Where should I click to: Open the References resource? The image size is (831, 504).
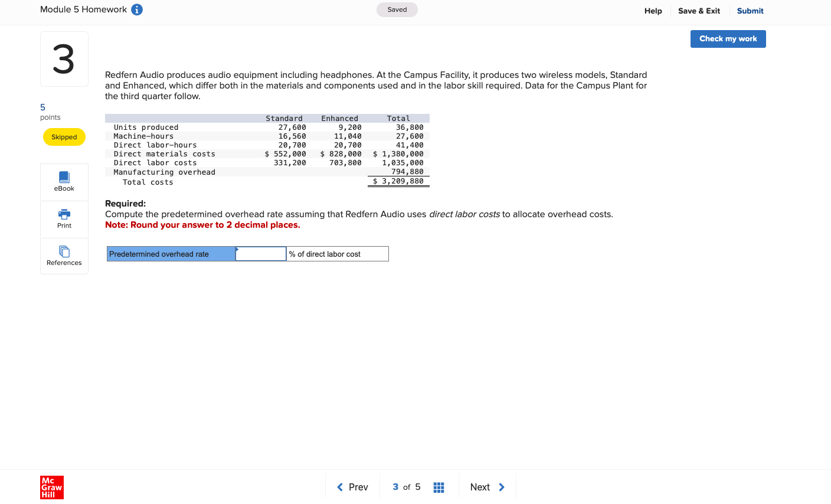(64, 256)
